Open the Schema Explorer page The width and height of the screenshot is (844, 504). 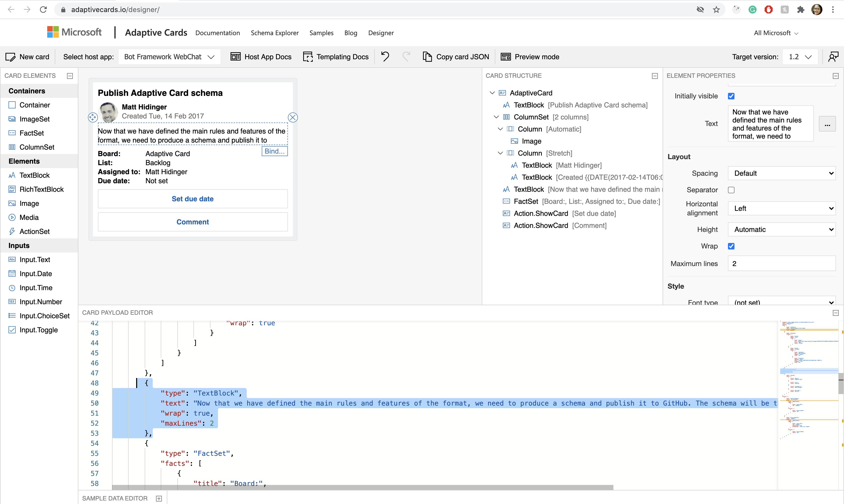click(x=275, y=33)
